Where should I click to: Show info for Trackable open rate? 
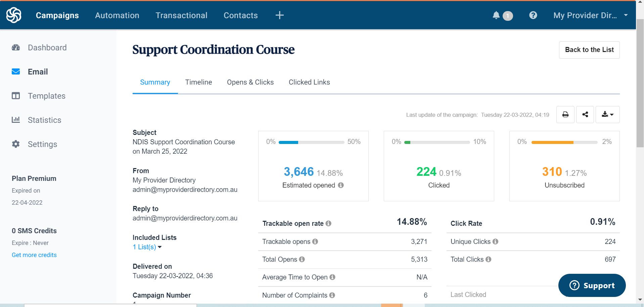328,223
